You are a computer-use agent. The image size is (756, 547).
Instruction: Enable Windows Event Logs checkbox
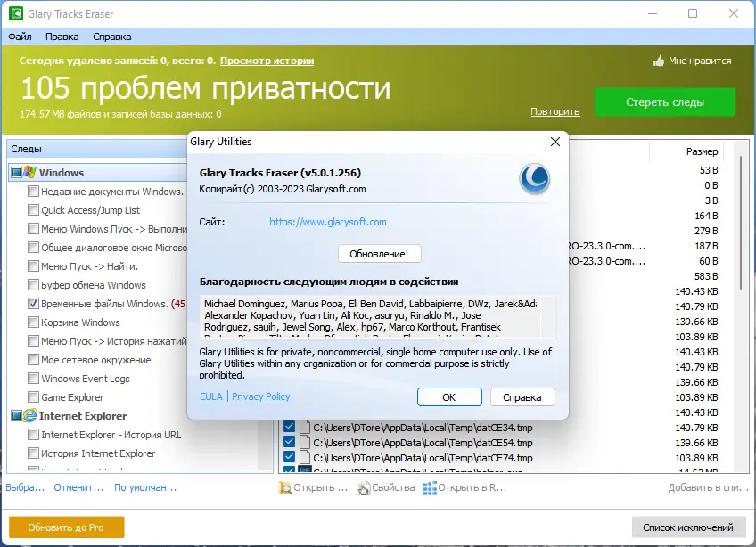33,379
